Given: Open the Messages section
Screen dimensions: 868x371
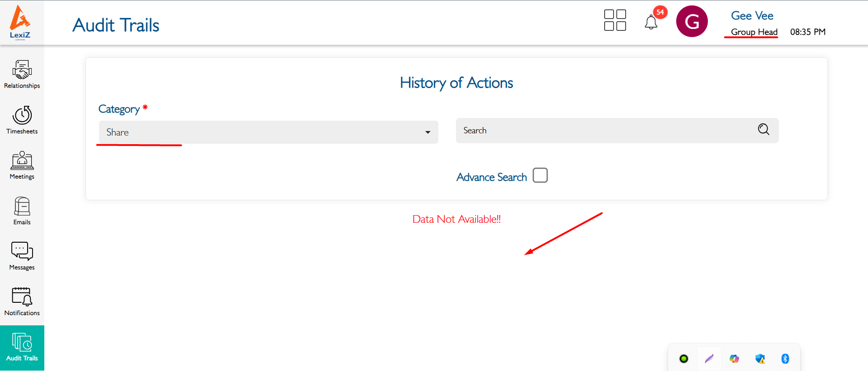Looking at the screenshot, I should tap(22, 256).
